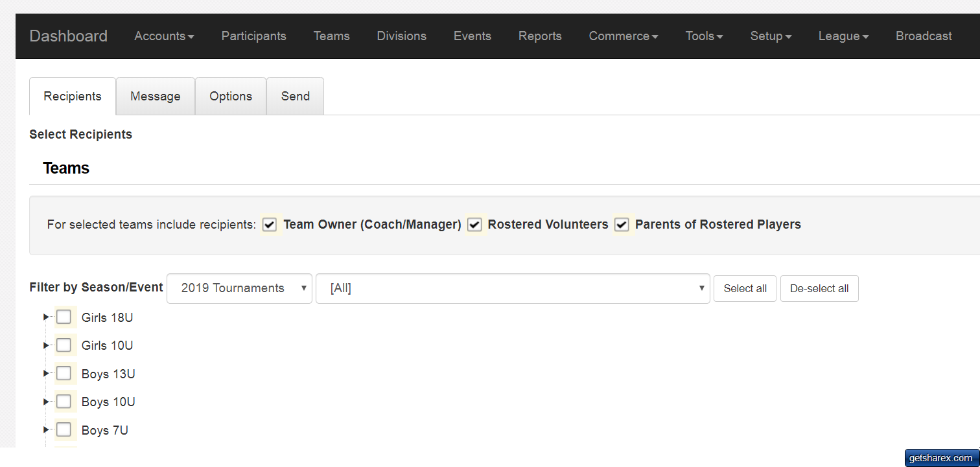Open the Commerce dropdown menu
This screenshot has width=980, height=467.
(623, 36)
